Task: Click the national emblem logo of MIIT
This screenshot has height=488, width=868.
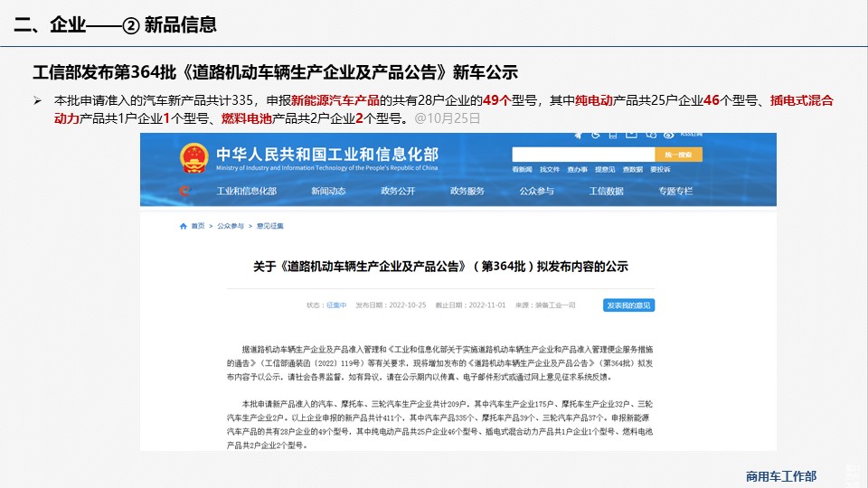Action: (193, 157)
